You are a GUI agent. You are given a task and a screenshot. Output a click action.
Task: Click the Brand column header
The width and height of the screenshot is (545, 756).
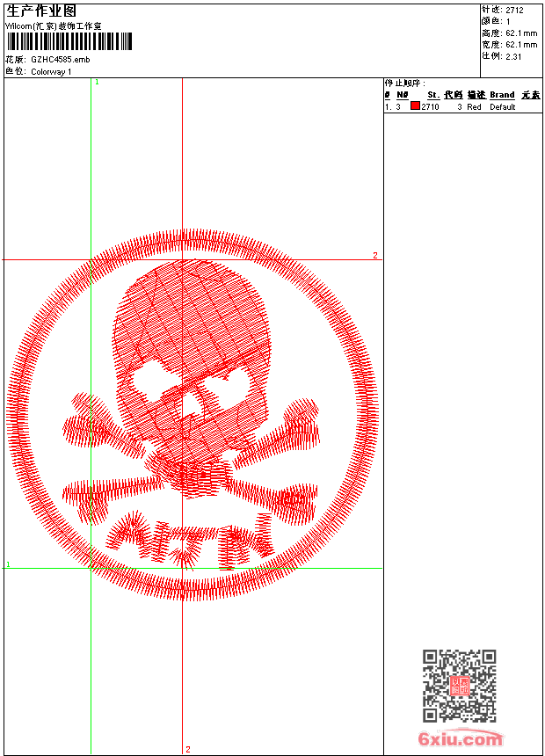pos(502,95)
